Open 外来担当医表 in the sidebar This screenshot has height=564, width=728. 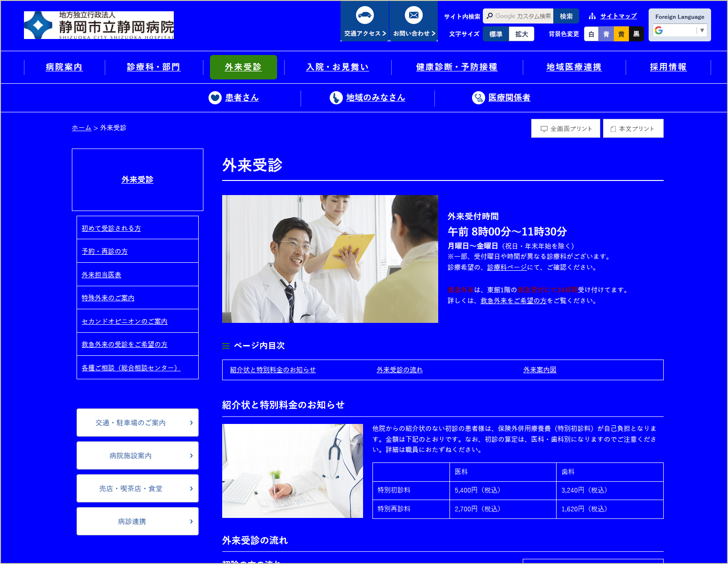click(101, 274)
